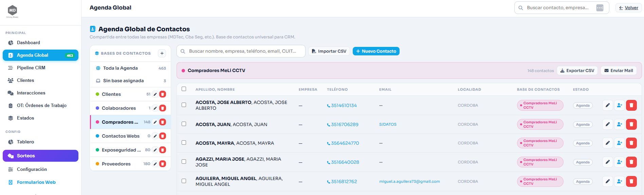The image size is (644, 195).
Task: Sort by APELLIDO, NOMBRE column header
Action: tap(215, 89)
